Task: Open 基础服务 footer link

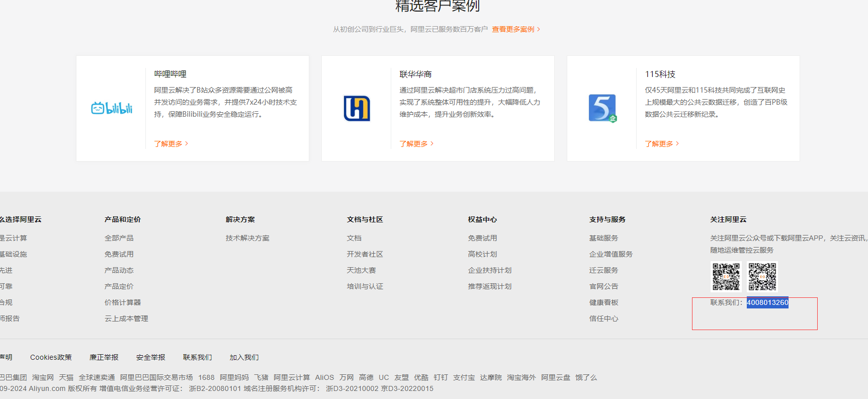Action: pos(604,238)
